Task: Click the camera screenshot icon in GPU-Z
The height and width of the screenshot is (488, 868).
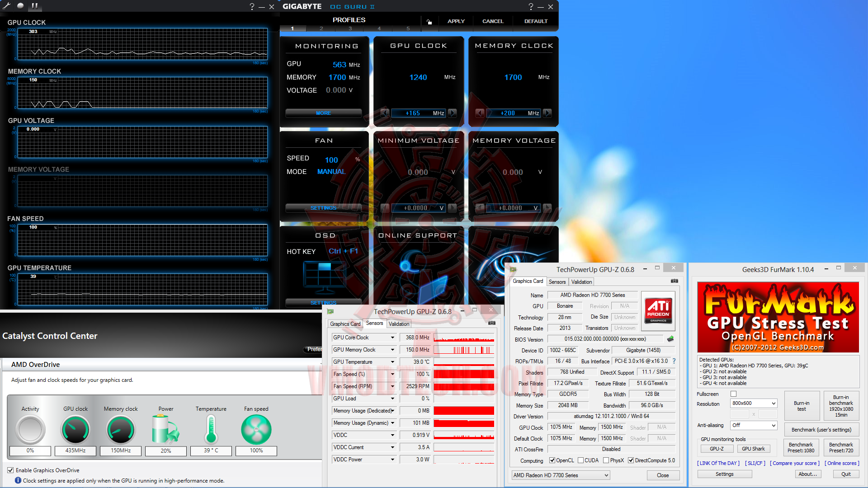Action: (x=675, y=281)
